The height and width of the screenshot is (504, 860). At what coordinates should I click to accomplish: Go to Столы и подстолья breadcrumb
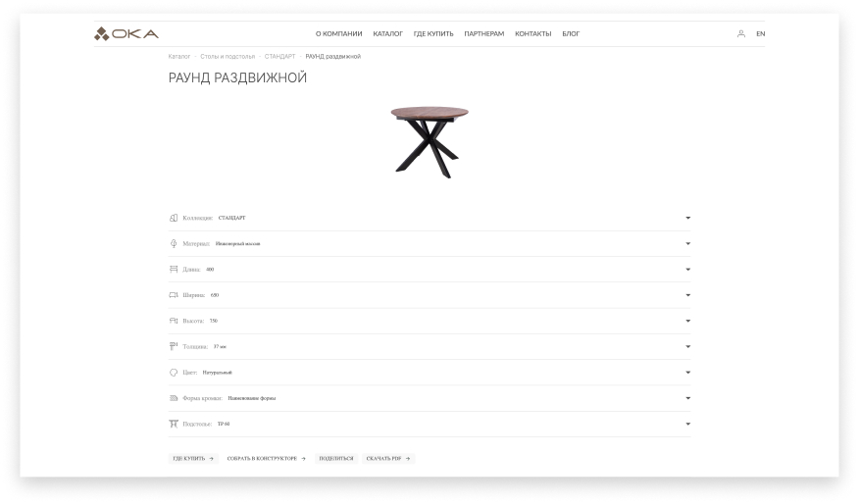click(x=228, y=57)
